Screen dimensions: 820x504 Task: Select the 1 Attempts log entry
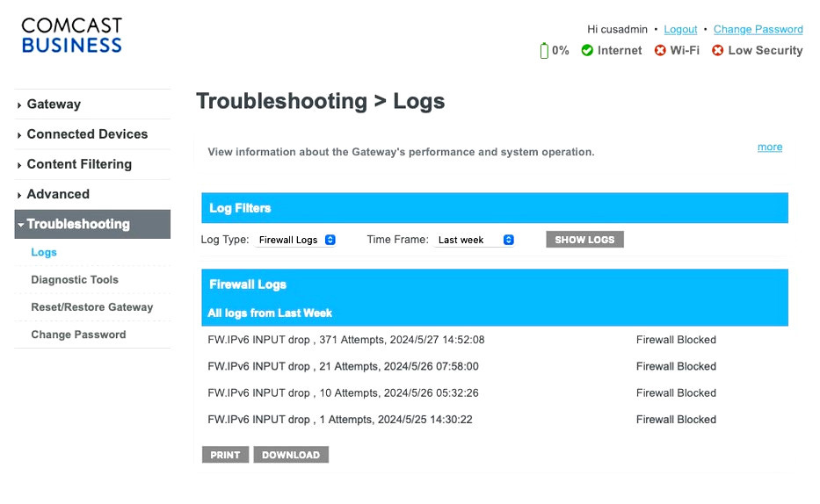(340, 420)
